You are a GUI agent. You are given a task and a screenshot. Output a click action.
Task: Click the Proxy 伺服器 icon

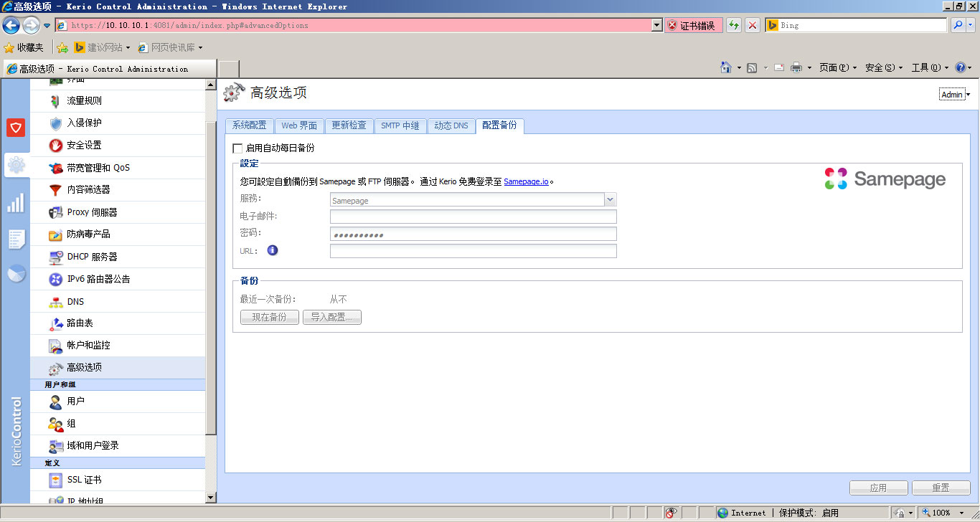[x=55, y=212]
